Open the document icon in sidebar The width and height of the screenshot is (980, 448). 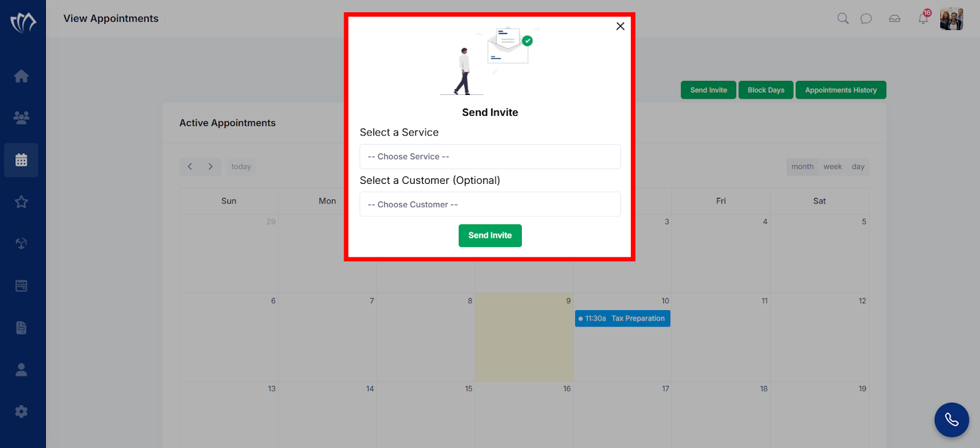[x=21, y=327]
